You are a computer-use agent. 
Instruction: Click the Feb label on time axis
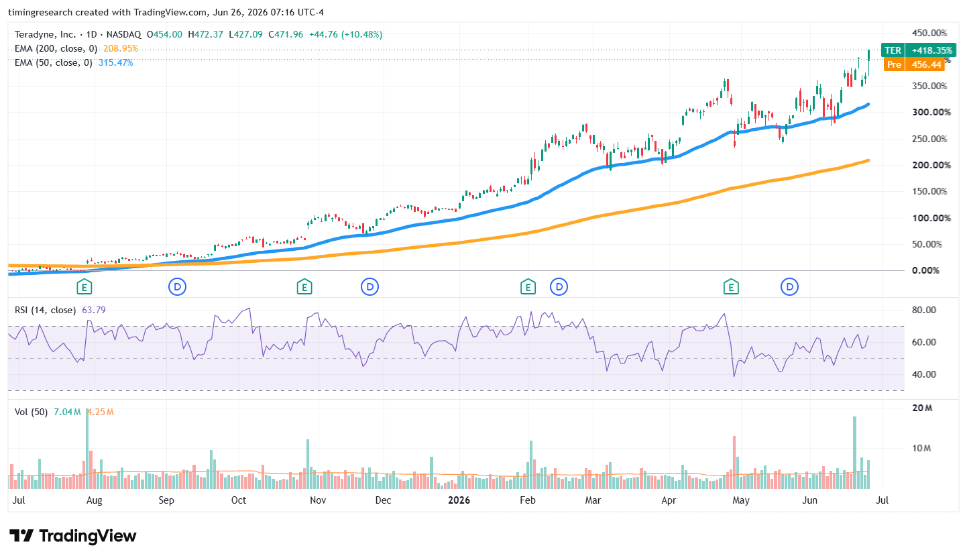click(x=528, y=500)
